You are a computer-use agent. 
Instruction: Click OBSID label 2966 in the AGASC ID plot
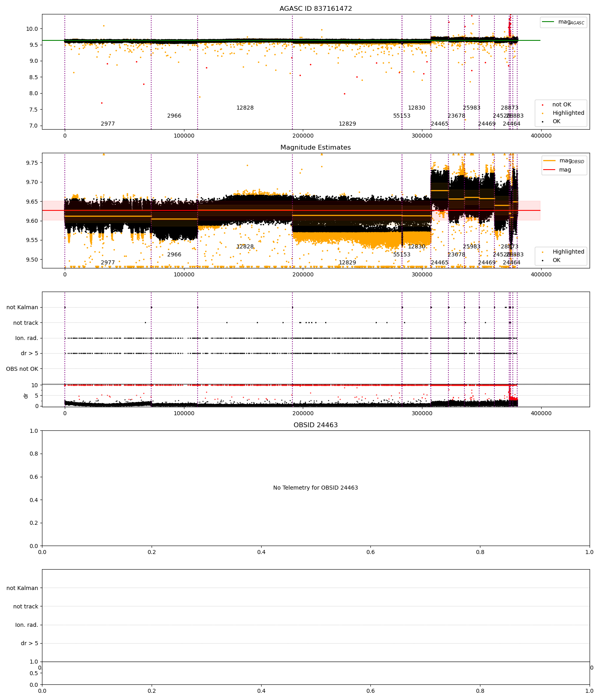(174, 116)
